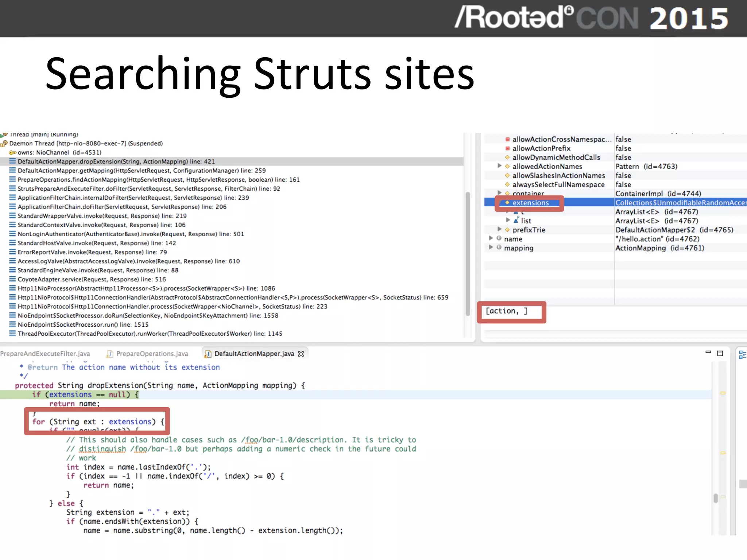The height and width of the screenshot is (560, 747).
Task: Select the owns: NioChannel (id=4531) entry
Action: (59, 152)
